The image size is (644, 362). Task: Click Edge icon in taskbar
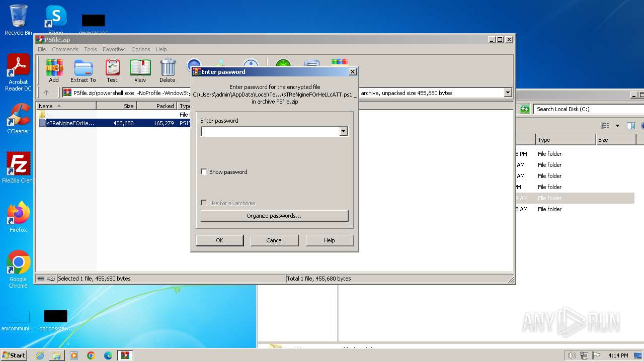[x=108, y=355]
